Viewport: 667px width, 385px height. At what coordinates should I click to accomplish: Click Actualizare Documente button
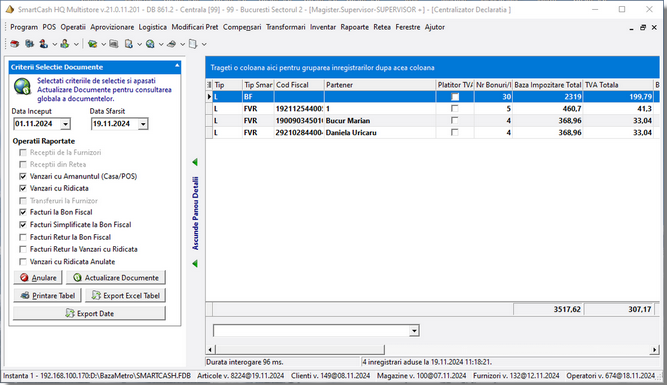116,277
